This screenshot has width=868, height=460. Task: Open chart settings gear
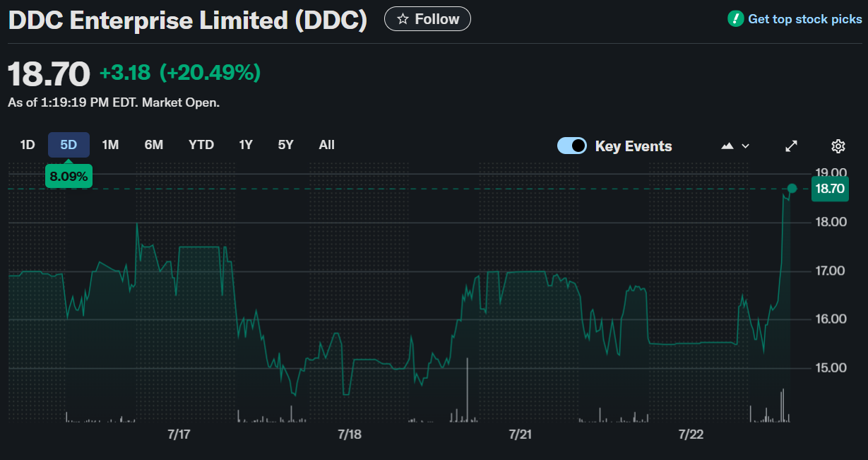(838, 146)
